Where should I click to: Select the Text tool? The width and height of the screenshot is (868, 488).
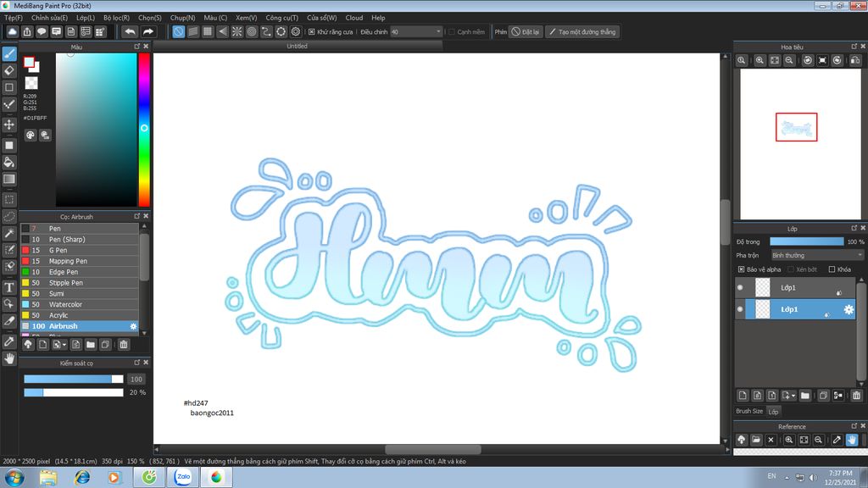tap(9, 287)
